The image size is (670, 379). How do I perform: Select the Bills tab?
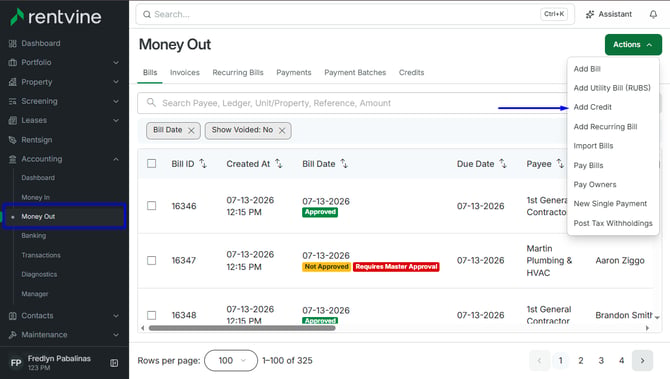pyautogui.click(x=150, y=73)
